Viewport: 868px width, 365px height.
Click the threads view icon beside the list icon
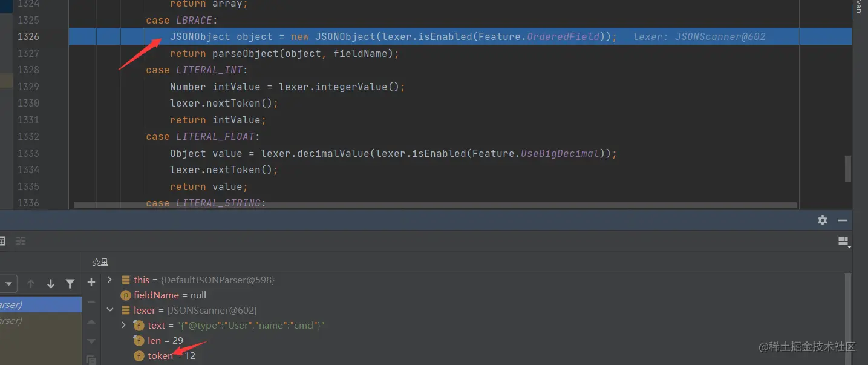coord(21,241)
